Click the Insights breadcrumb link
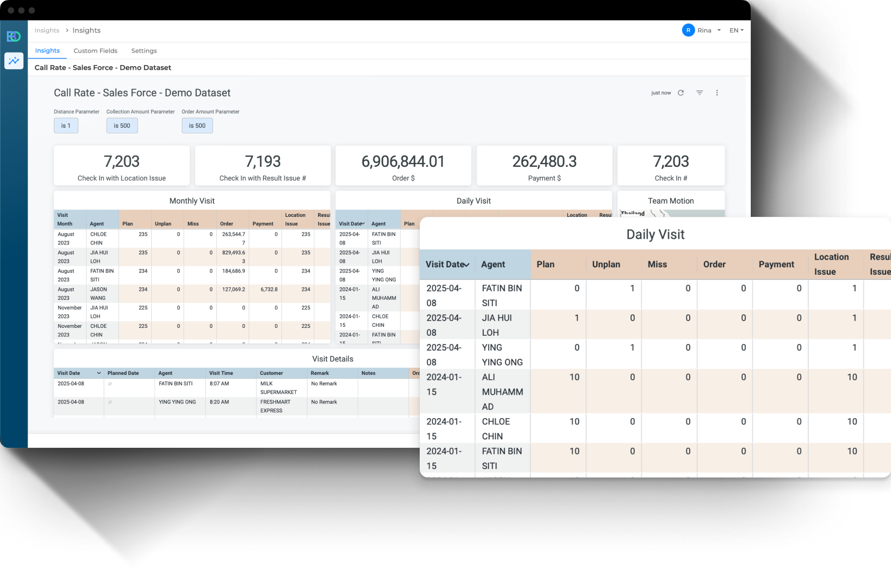 coord(47,30)
